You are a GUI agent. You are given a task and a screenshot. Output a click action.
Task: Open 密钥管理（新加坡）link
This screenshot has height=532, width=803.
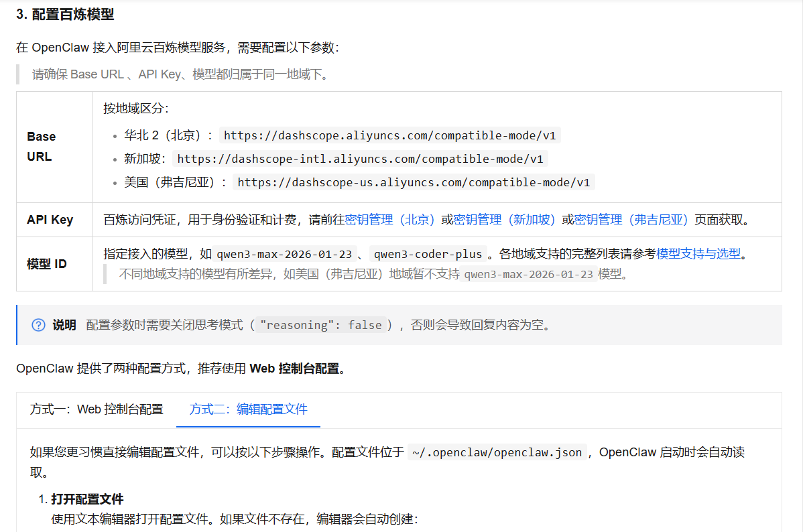coord(505,220)
